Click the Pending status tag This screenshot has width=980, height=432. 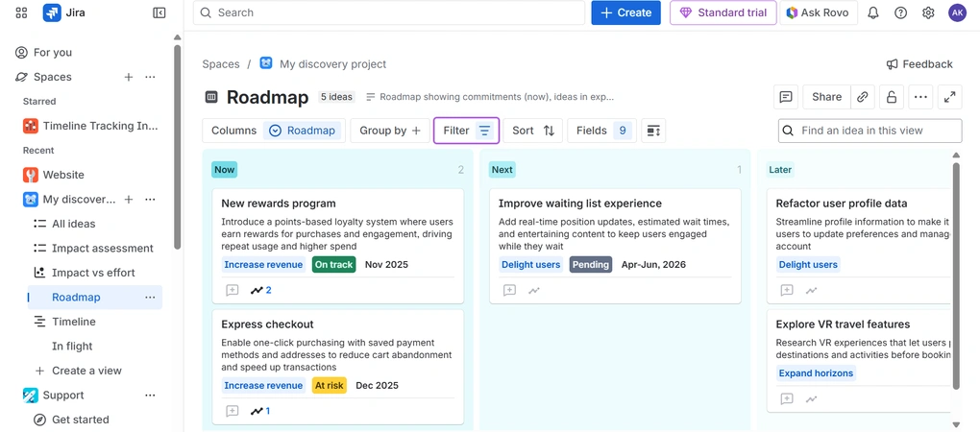pyautogui.click(x=591, y=265)
